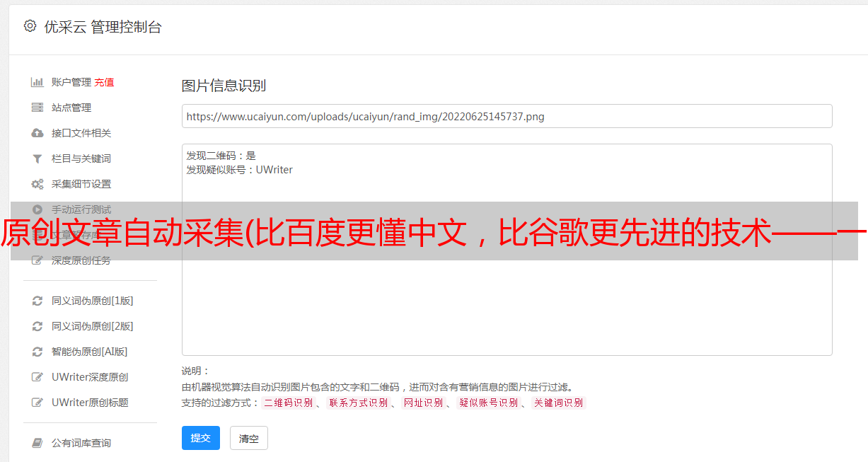868x462 pixels.
Task: Open 同义词伪原创[2版] in the sidebar
Action: [x=93, y=326]
